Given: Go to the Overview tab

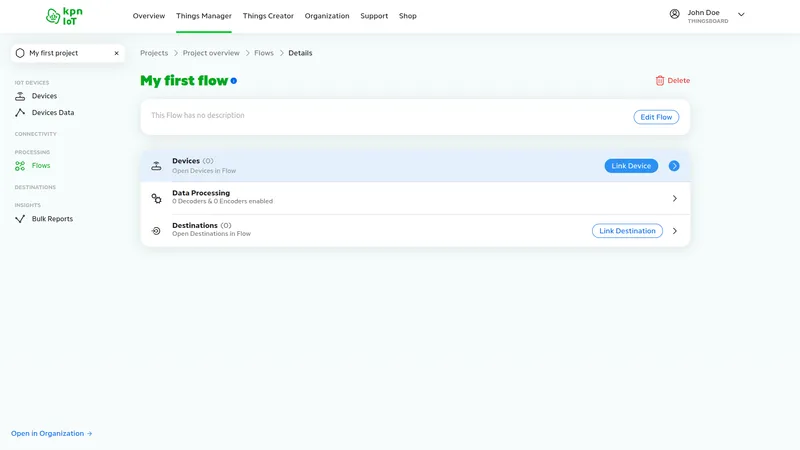Looking at the screenshot, I should coord(149,16).
